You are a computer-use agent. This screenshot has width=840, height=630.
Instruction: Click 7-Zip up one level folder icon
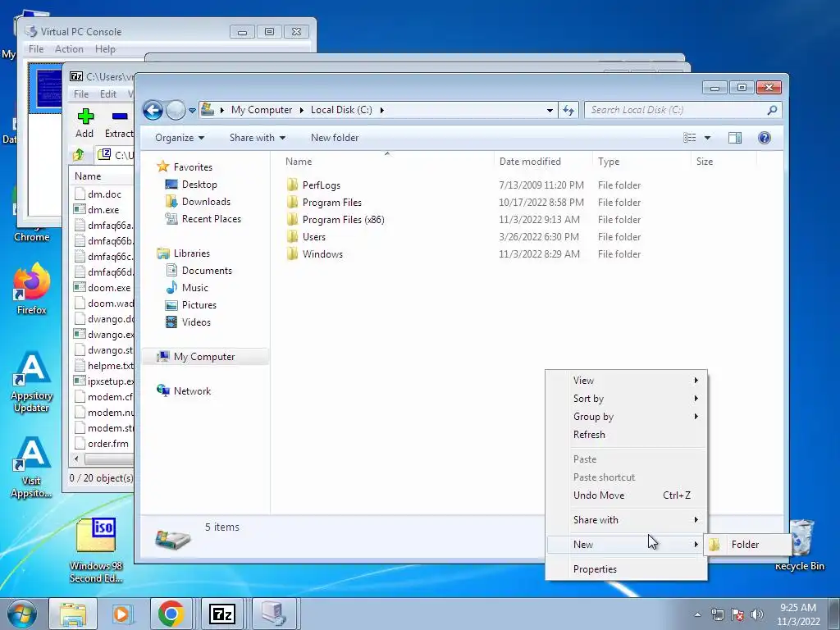coord(79,155)
